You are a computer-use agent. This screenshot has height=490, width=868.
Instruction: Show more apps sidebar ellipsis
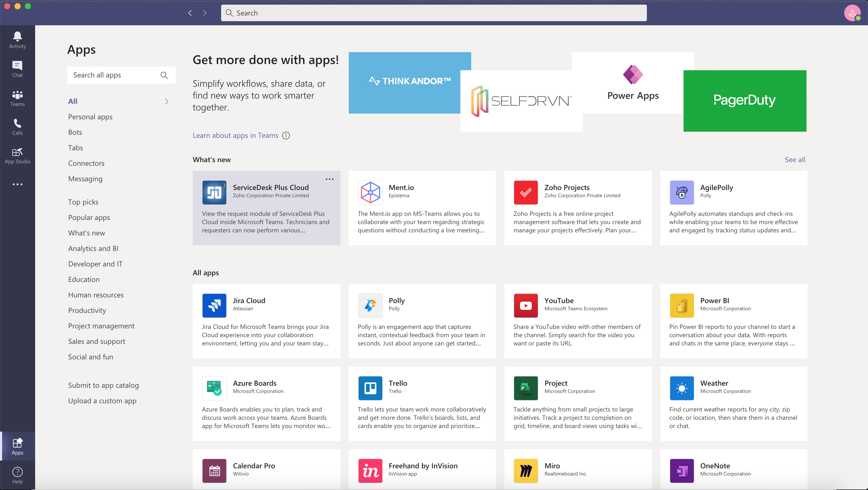coord(17,184)
